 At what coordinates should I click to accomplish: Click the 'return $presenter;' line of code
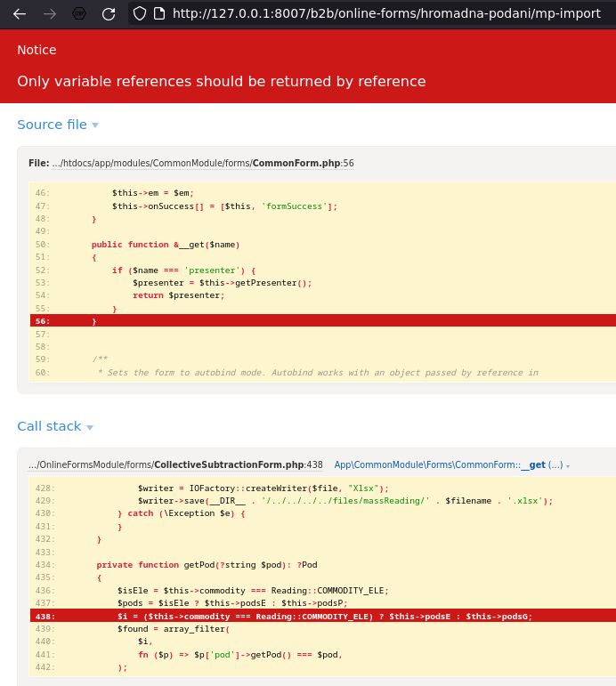coord(178,295)
